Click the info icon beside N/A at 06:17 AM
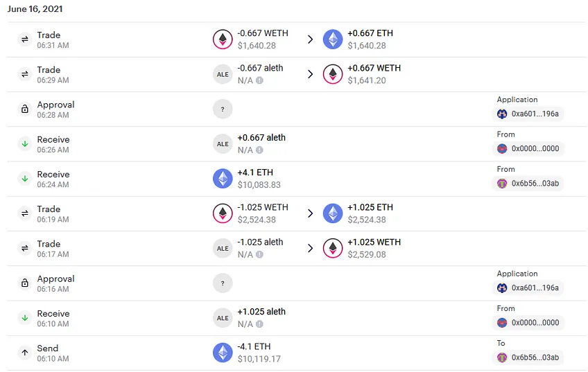Image resolution: width=588 pixels, height=372 pixels. click(259, 255)
